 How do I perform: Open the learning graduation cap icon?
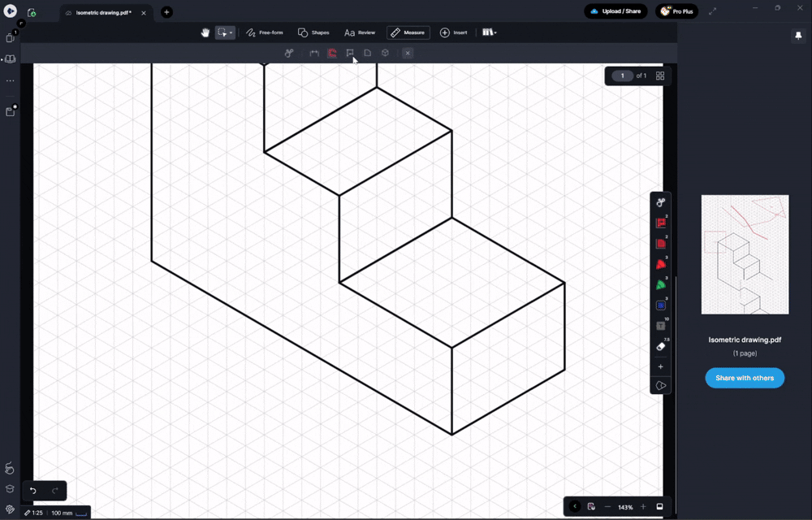[10, 489]
